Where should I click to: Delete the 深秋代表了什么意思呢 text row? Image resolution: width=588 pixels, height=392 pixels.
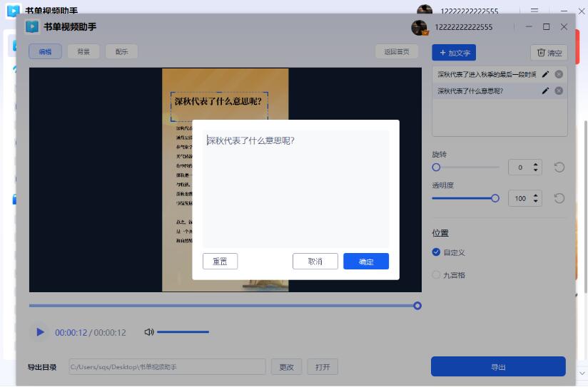point(559,91)
